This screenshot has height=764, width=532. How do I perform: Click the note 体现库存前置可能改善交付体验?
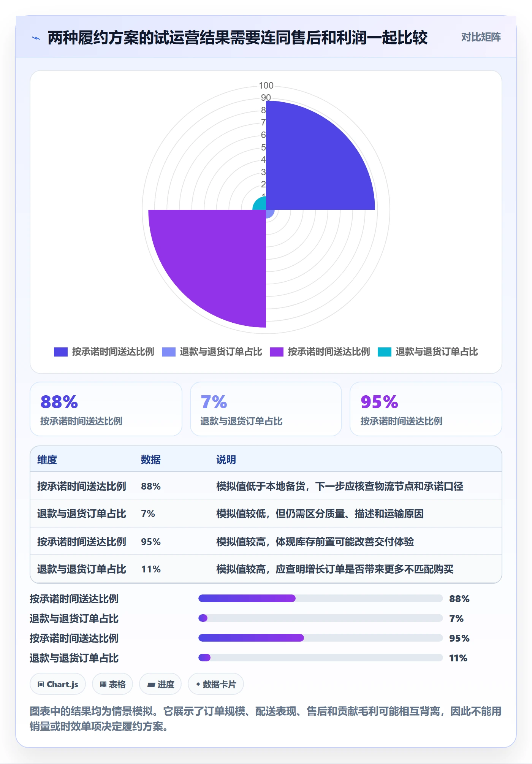[345, 542]
